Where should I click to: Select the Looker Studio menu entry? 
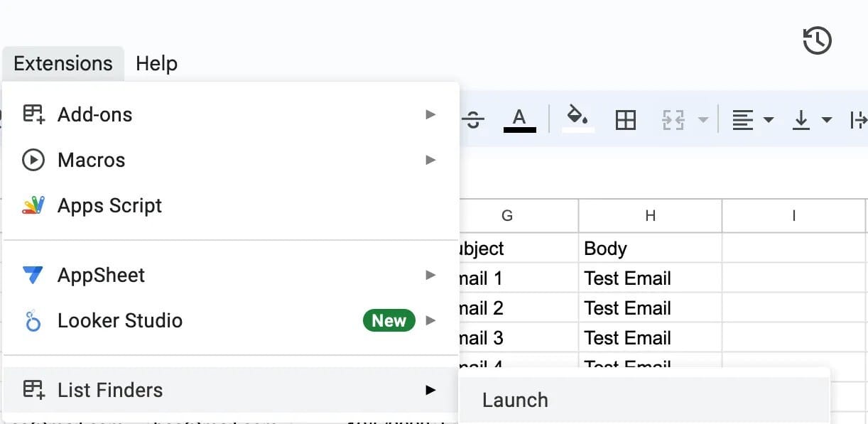pos(231,320)
